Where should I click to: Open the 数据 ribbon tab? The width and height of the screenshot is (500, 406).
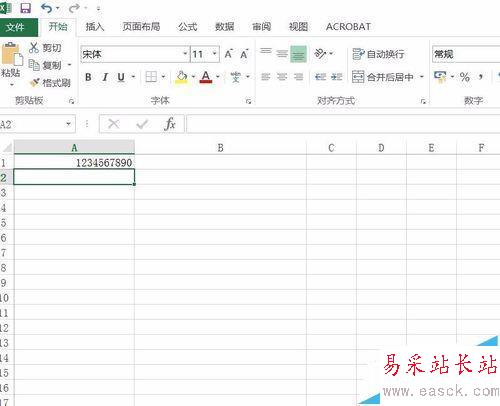224,27
